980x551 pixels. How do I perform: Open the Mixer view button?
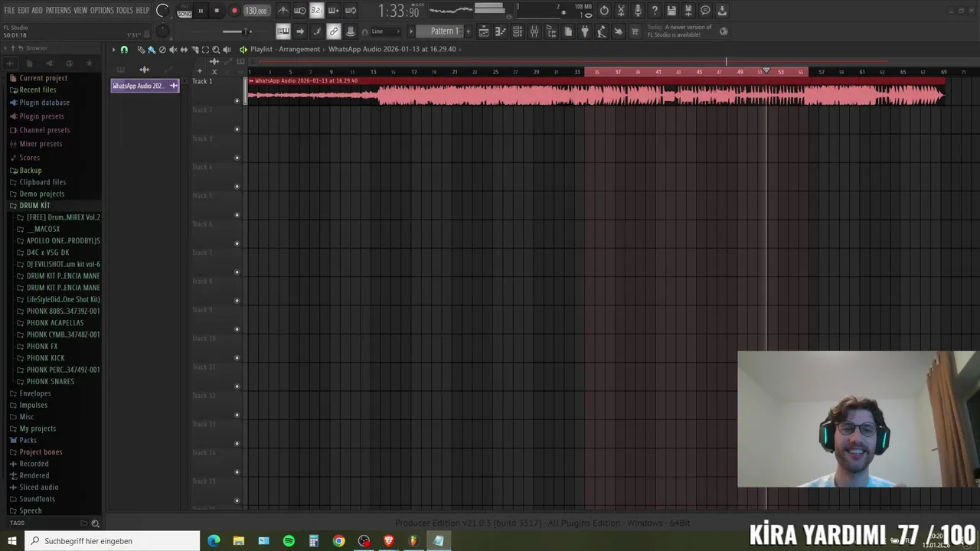click(x=534, y=31)
